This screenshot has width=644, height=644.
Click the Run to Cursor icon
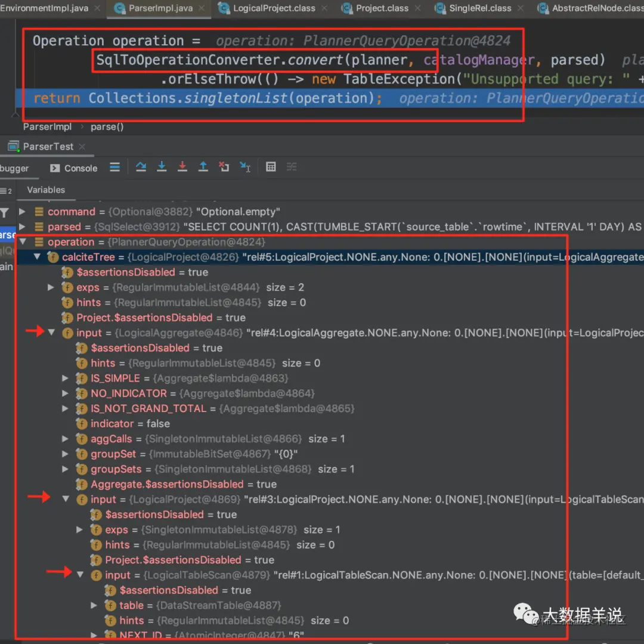coord(245,167)
